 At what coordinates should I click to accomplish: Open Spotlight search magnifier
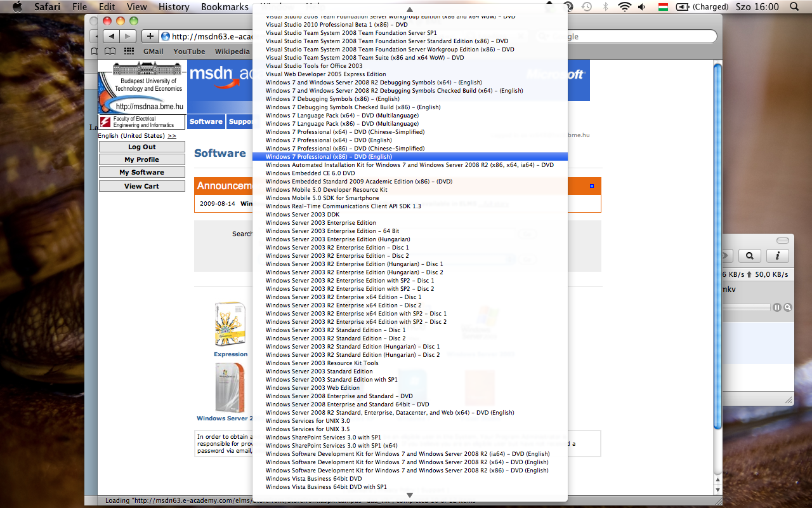tap(795, 7)
